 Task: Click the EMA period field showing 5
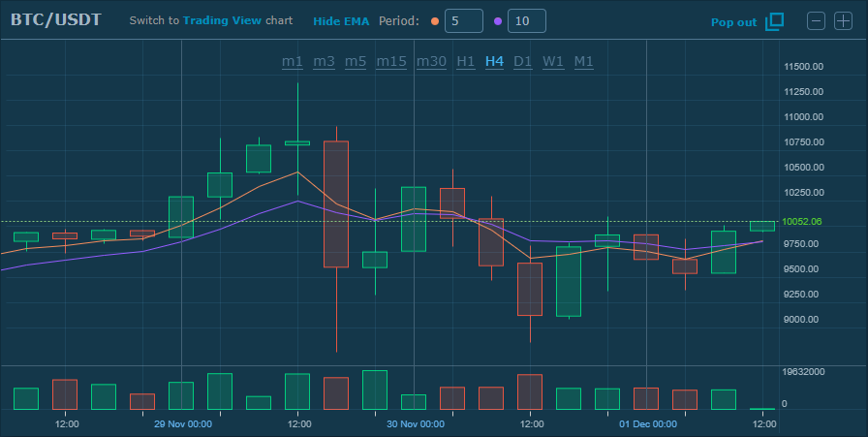click(463, 21)
